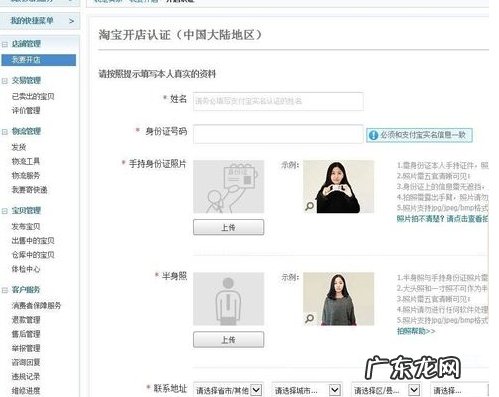Collapse the 客户服务 section icon

(5, 290)
